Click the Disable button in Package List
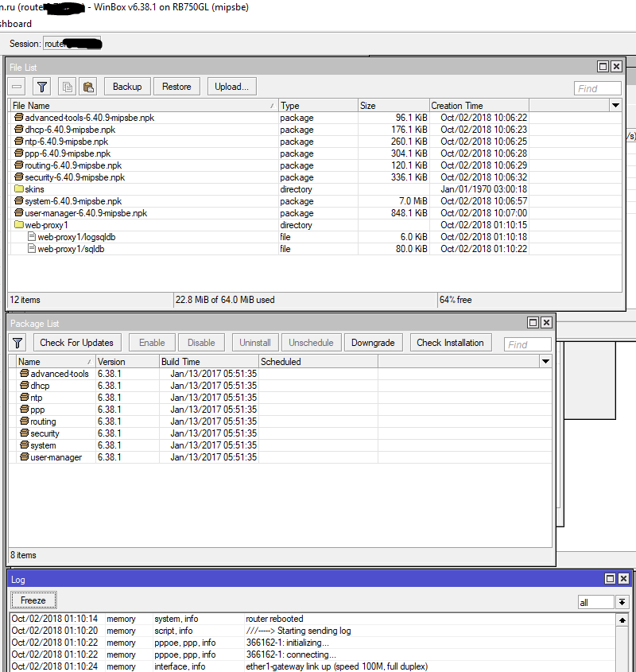The width and height of the screenshot is (636, 672). click(201, 343)
